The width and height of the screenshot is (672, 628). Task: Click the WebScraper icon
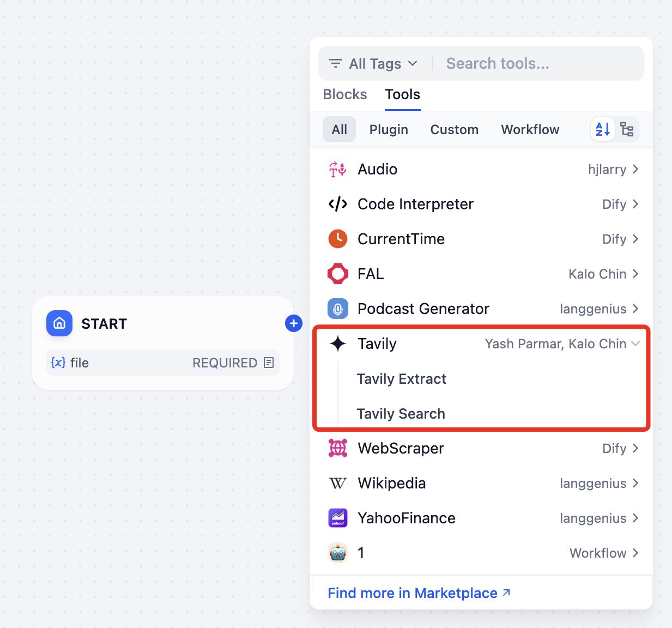tap(338, 448)
